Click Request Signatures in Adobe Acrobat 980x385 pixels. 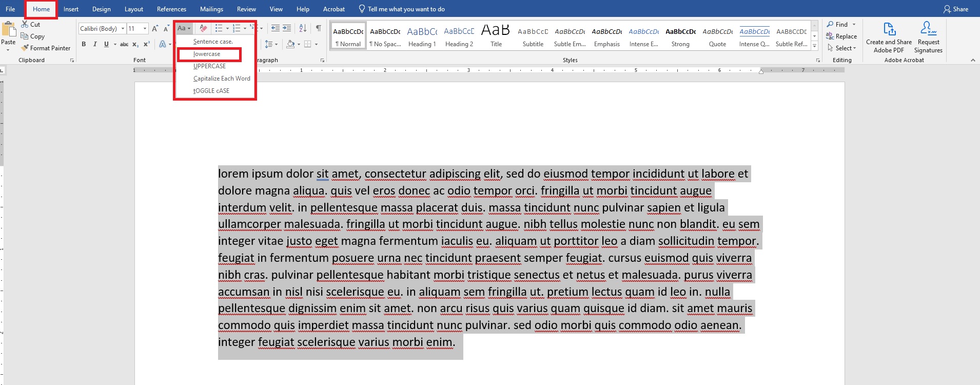coord(928,37)
